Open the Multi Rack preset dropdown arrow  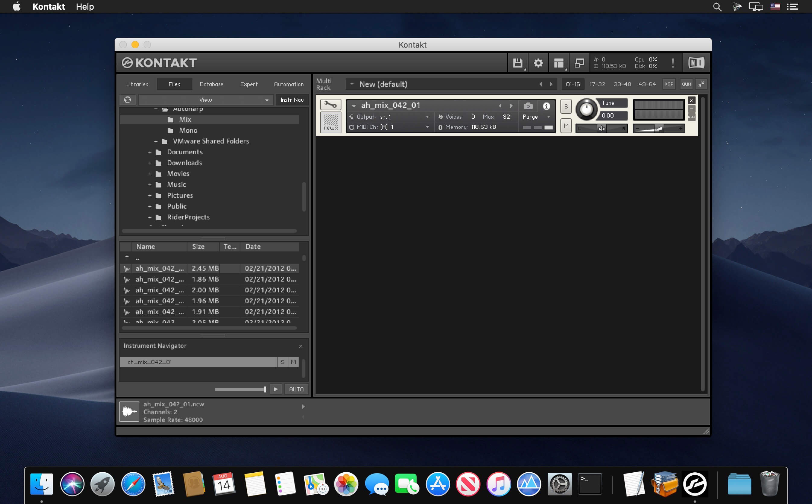352,84
